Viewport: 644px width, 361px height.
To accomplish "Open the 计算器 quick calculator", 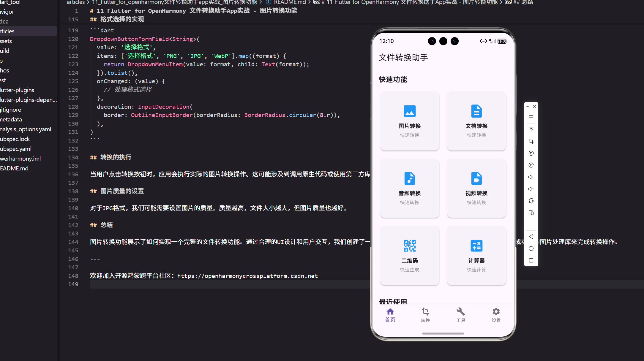I will pos(476,255).
